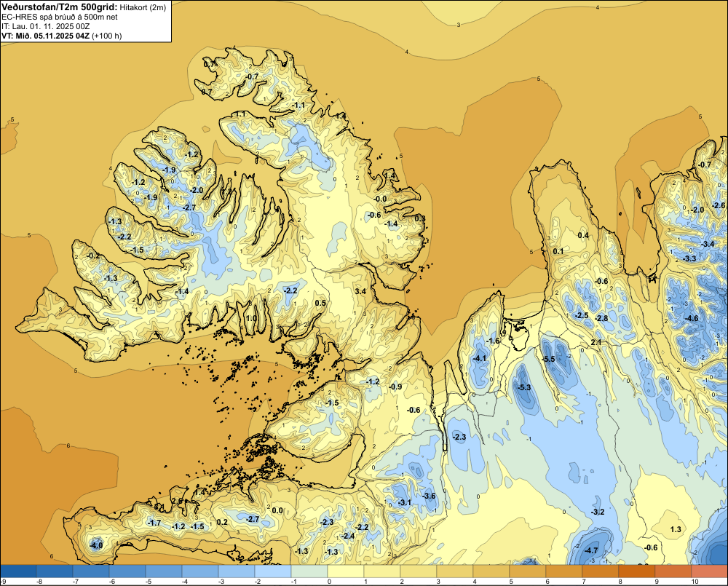728x586 pixels.
Task: Click the temperature value '-3.3'
Action: click(x=690, y=258)
